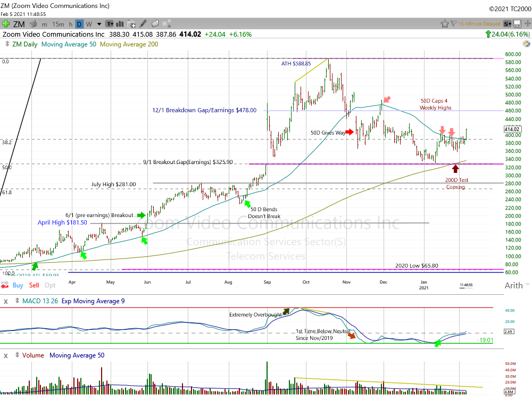This screenshot has height=399, width=532.
Task: Click the '50D Gives Way' annotation
Action: click(328, 132)
